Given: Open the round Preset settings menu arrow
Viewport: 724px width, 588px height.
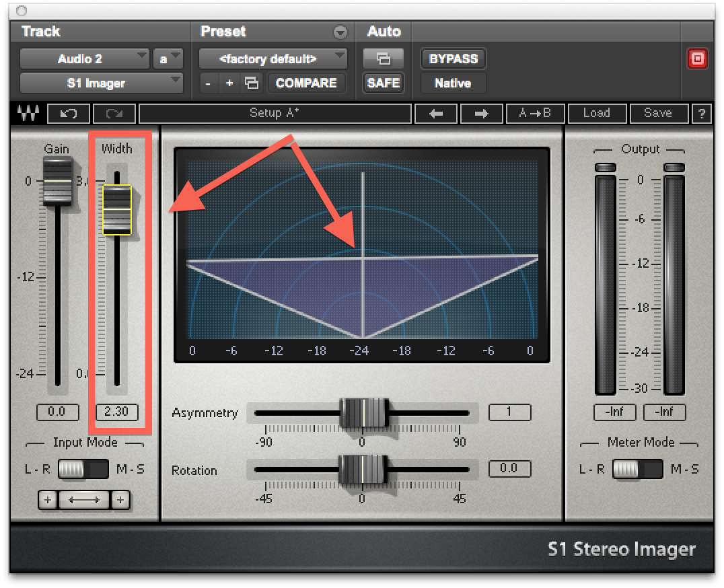Looking at the screenshot, I should click(x=340, y=32).
